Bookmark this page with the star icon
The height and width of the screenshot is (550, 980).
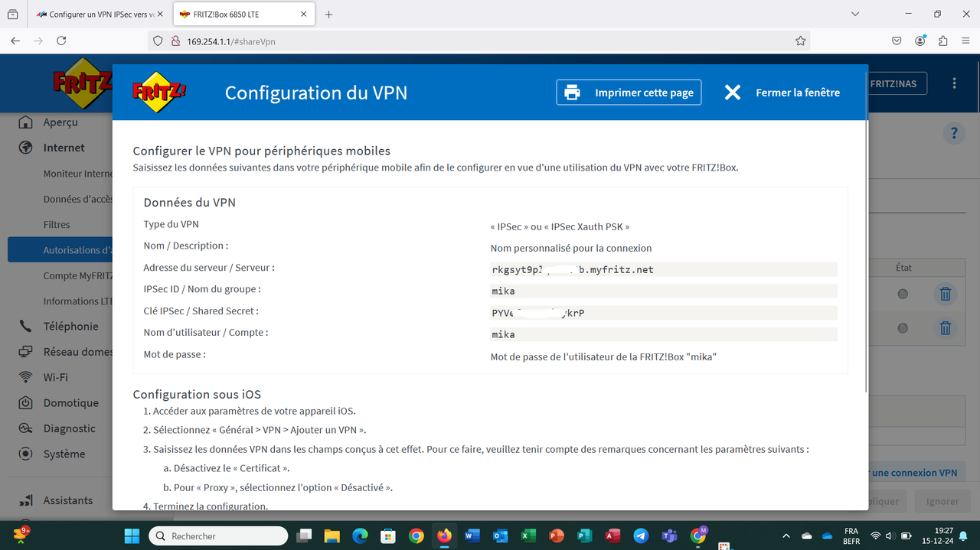click(x=800, y=41)
